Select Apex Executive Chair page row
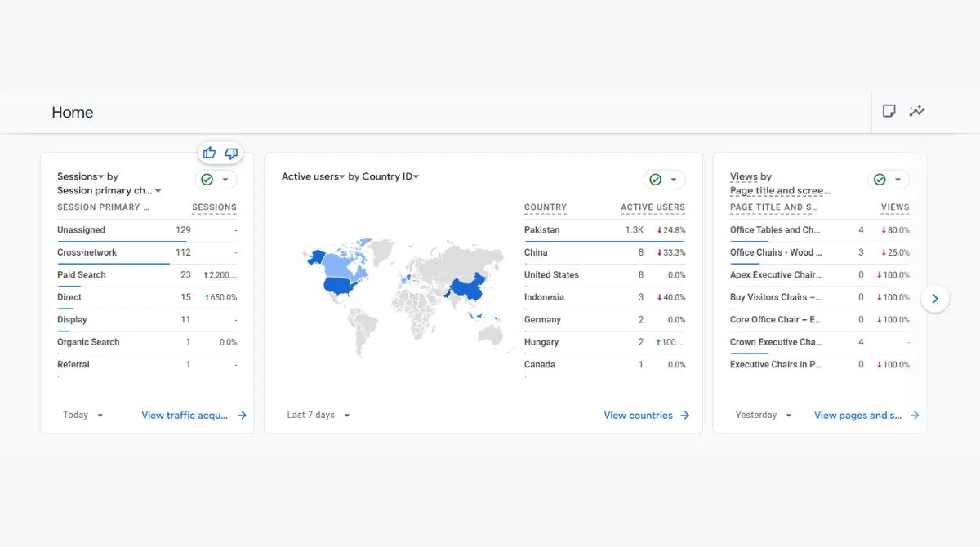 [820, 275]
